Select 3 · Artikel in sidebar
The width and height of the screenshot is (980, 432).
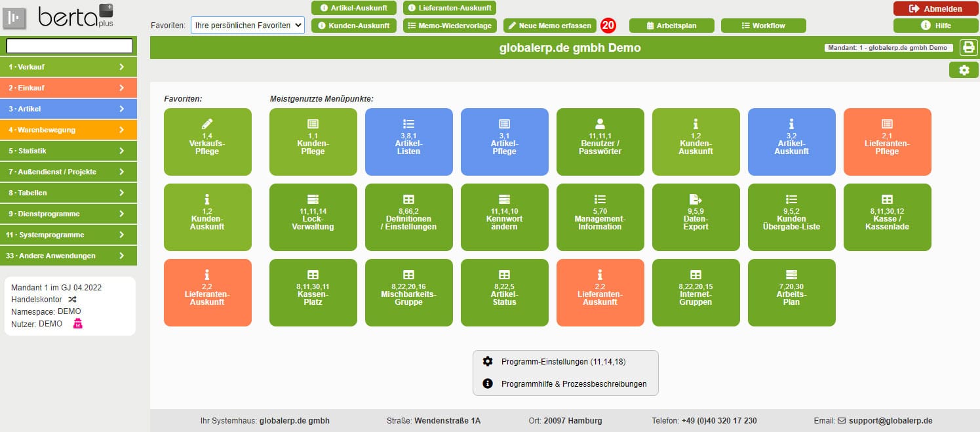(68, 109)
